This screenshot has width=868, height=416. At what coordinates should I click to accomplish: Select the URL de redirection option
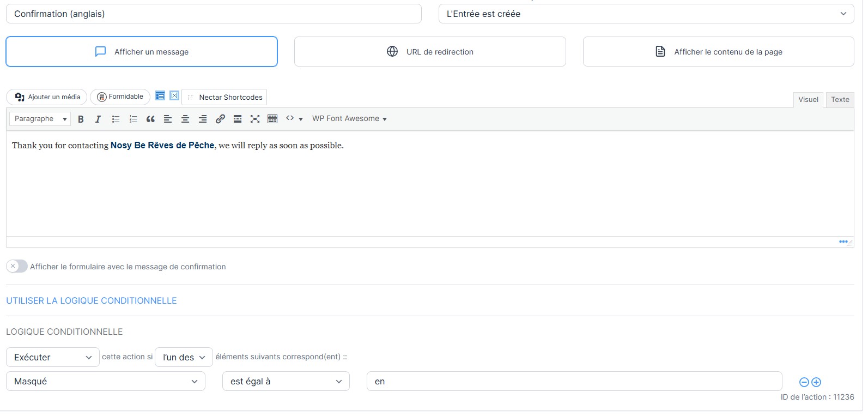click(430, 52)
